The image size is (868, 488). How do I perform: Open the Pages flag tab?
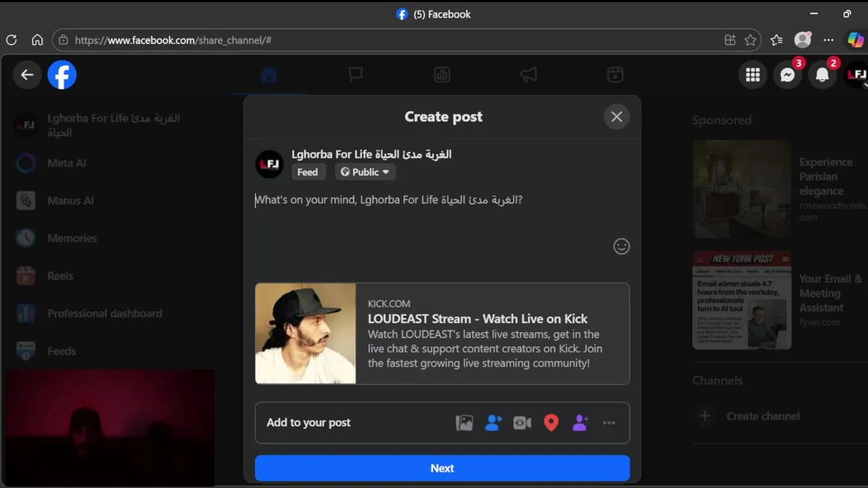point(356,75)
